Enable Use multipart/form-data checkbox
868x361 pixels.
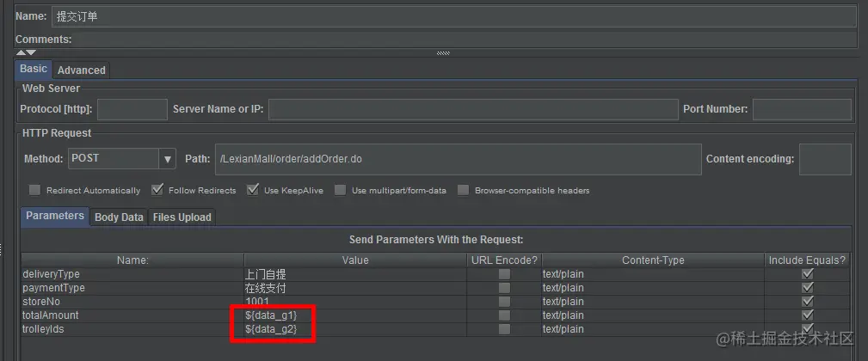(x=341, y=190)
